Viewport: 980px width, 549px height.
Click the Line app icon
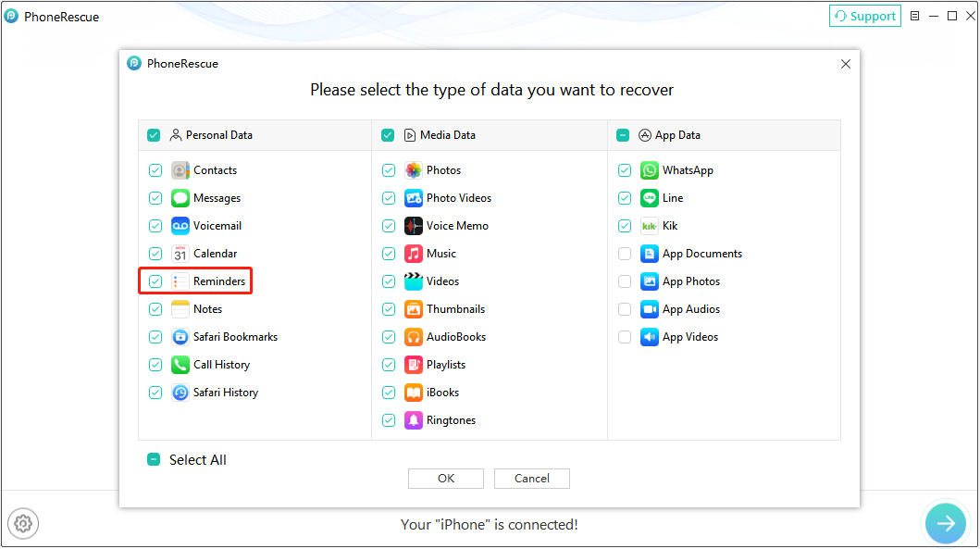coord(650,198)
